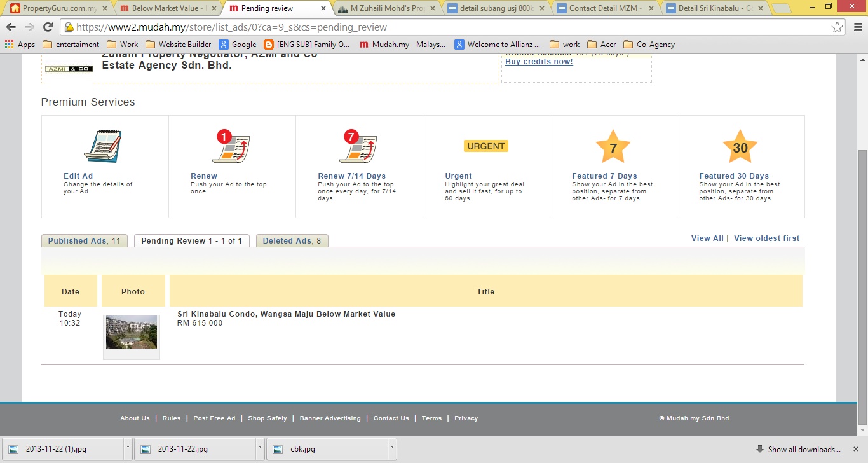Image resolution: width=868 pixels, height=463 pixels.
Task: Open Chrome menu hamburger icon
Action: click(x=857, y=27)
